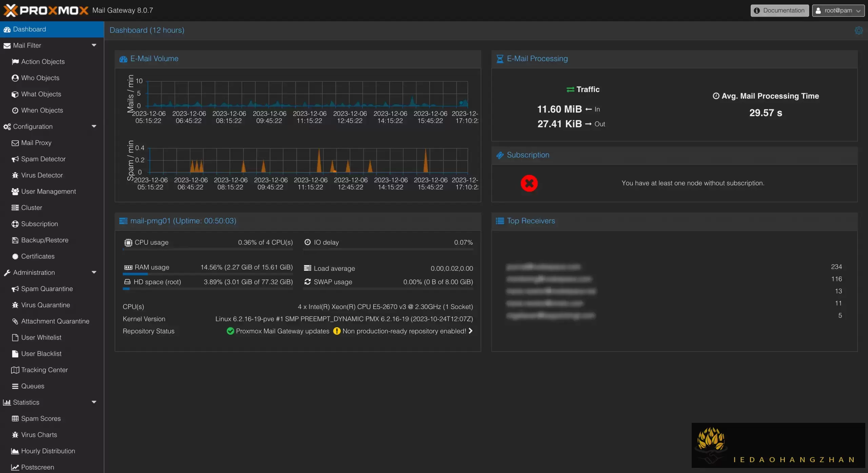
Task: Click the When Objects clock icon
Action: pos(15,110)
